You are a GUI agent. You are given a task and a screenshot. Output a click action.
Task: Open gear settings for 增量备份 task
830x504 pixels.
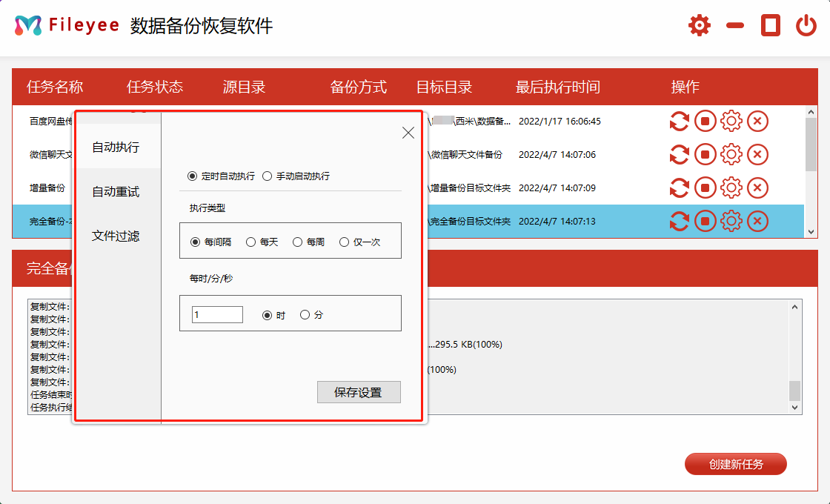tap(731, 188)
